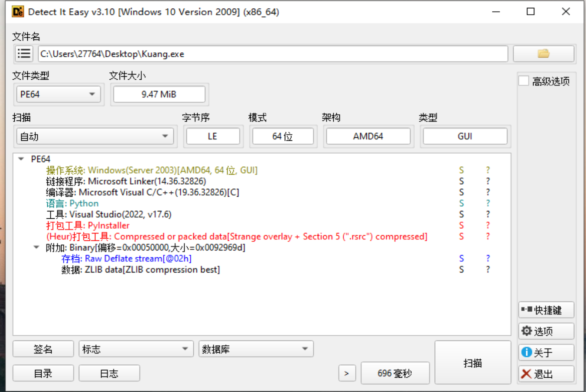Select the 工具: Visual Studio(2022, v17.6) row
The image size is (586, 392).
(x=109, y=214)
